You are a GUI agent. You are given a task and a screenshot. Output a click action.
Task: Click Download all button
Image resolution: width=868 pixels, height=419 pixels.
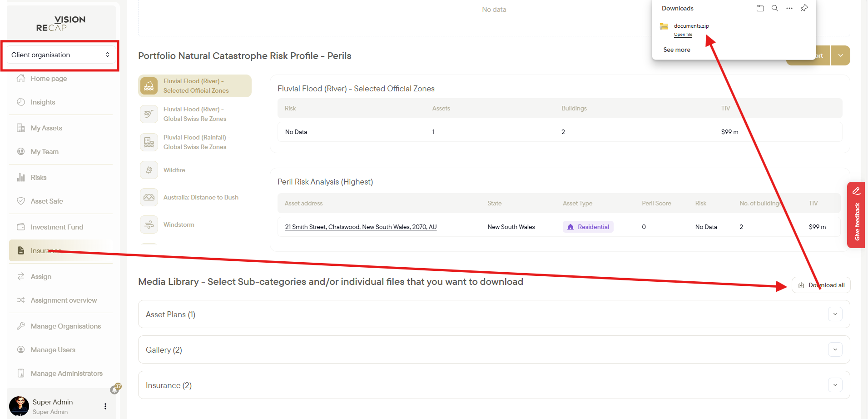[821, 285]
